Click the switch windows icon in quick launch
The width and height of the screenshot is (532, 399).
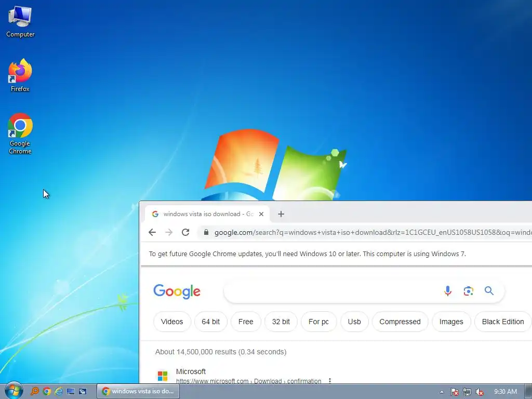point(83,391)
